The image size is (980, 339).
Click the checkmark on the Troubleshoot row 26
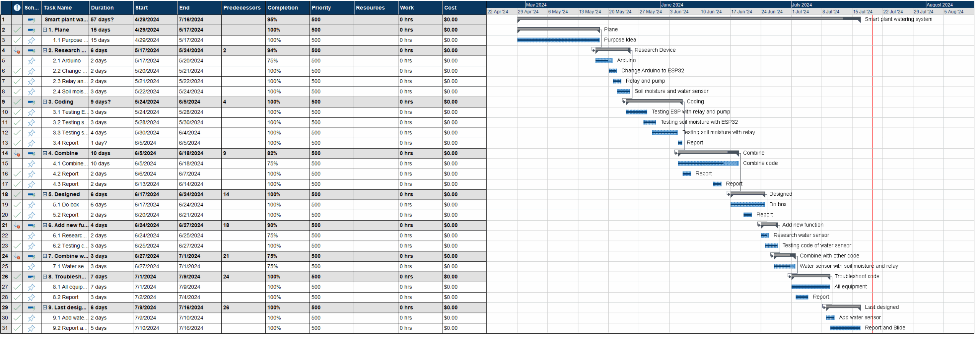[17, 277]
